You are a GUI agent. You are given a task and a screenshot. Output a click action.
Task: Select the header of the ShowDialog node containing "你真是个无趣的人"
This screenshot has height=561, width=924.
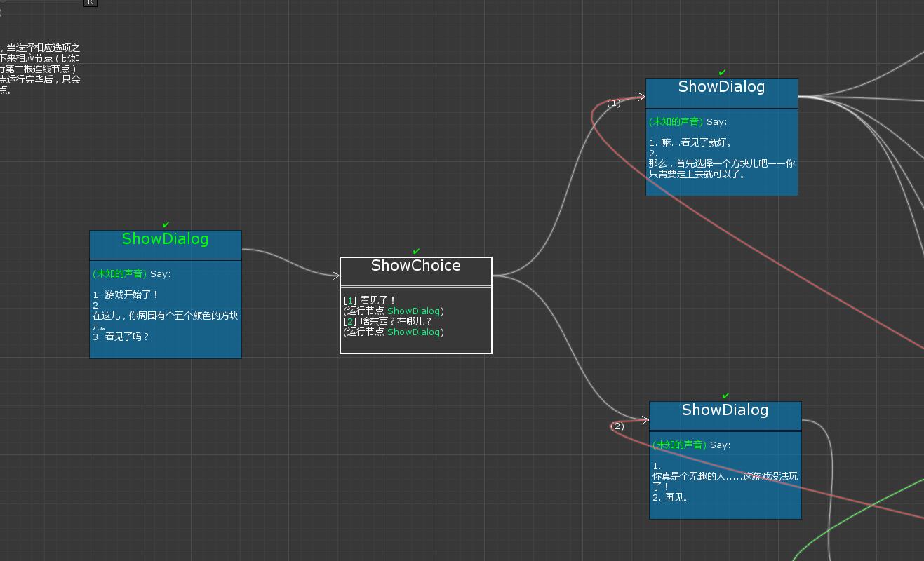pos(725,410)
